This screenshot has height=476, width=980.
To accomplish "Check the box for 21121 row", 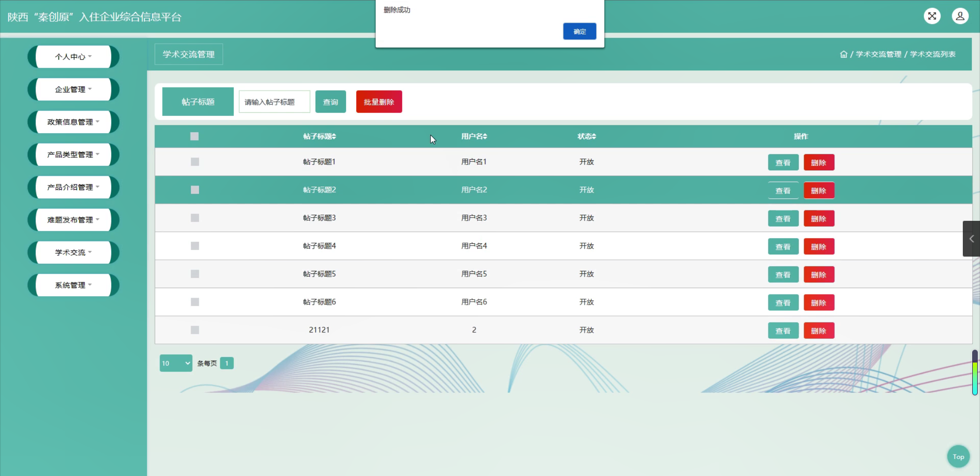I will (195, 330).
